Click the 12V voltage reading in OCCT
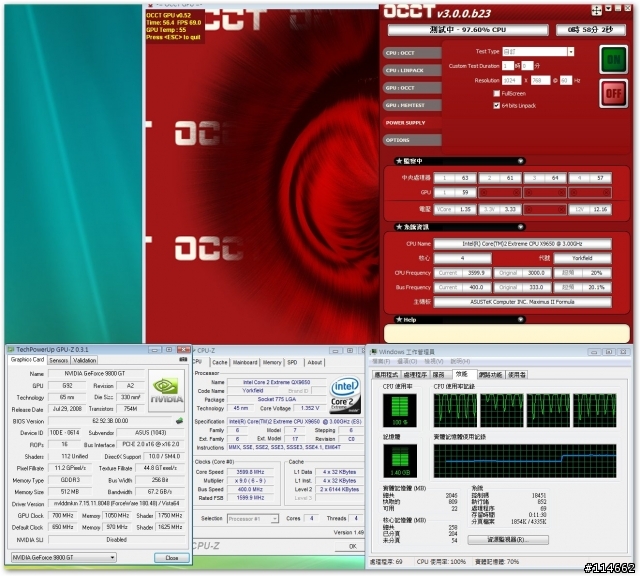Viewport: 640px width, 576px height. coord(590,209)
